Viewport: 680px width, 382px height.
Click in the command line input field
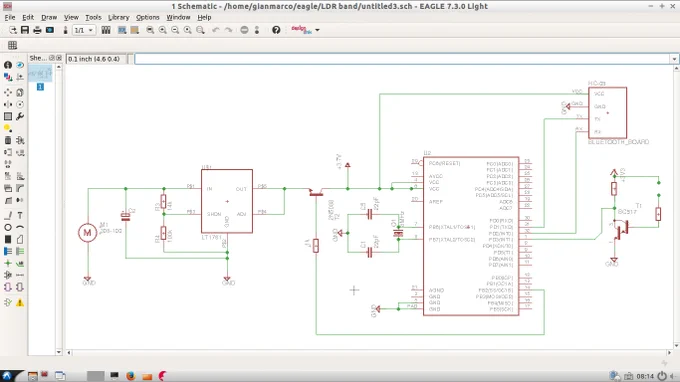(402, 59)
